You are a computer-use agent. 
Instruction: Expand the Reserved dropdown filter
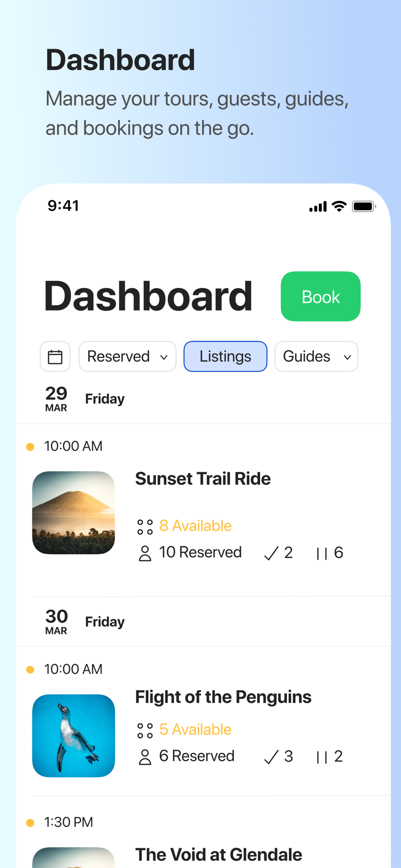pyautogui.click(x=128, y=357)
